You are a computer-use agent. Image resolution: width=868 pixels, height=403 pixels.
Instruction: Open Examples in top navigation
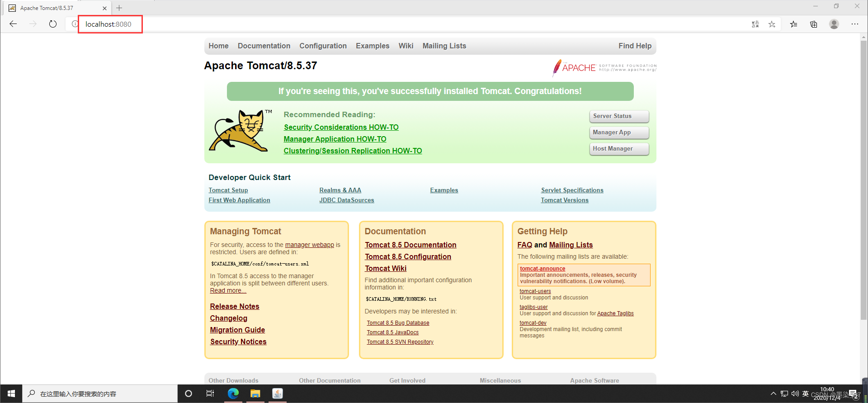tap(373, 46)
